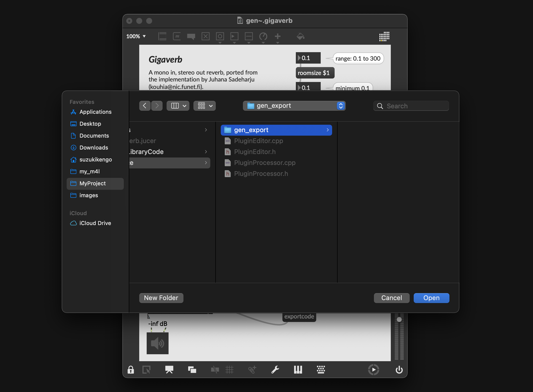Click the paperclip snap-to-object icon

click(252, 370)
